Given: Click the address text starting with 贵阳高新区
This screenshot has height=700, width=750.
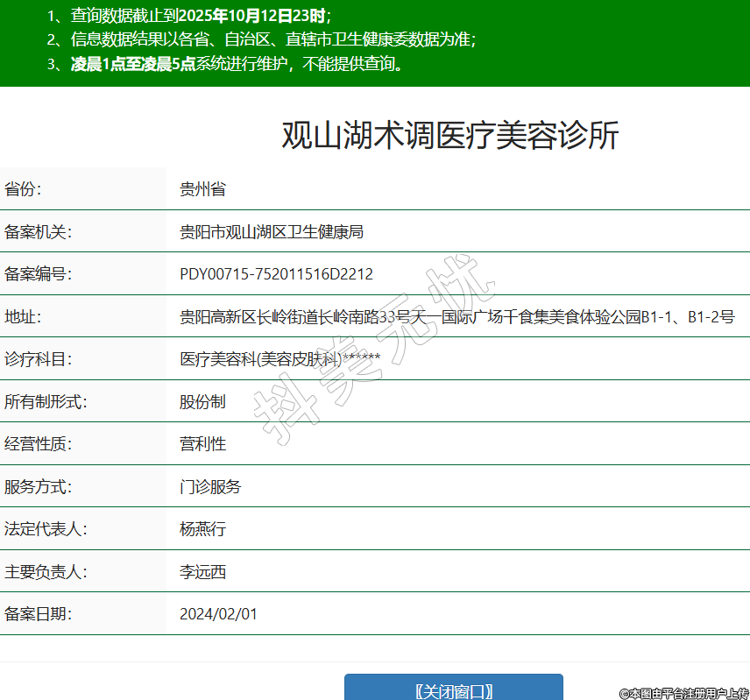Looking at the screenshot, I should tap(456, 317).
